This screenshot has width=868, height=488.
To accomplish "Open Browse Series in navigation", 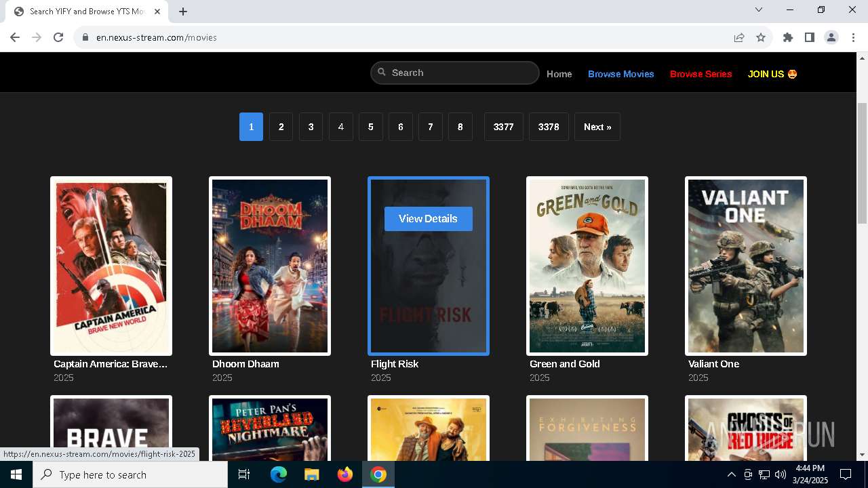I will 701,74.
